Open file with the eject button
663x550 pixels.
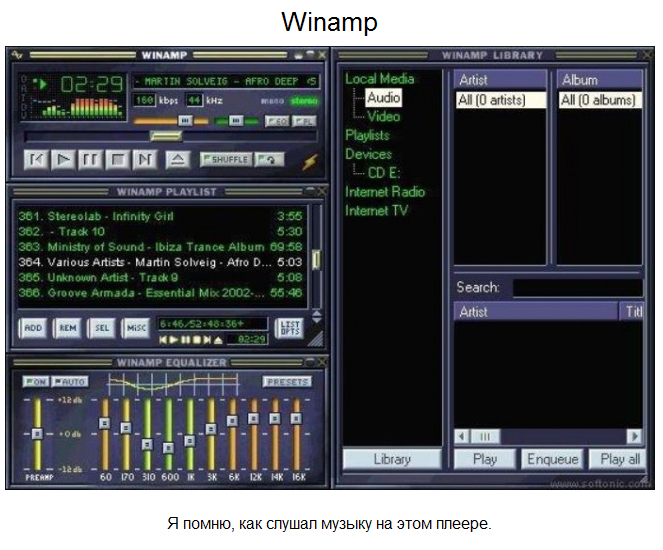(178, 160)
